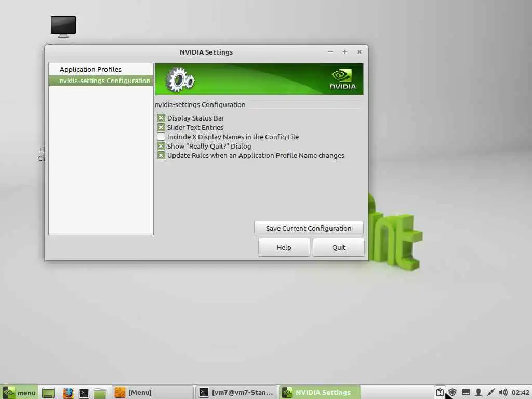This screenshot has width=532, height=399.
Task: Click the NVIDIA Settings taskbar entry
Action: coord(320,393)
